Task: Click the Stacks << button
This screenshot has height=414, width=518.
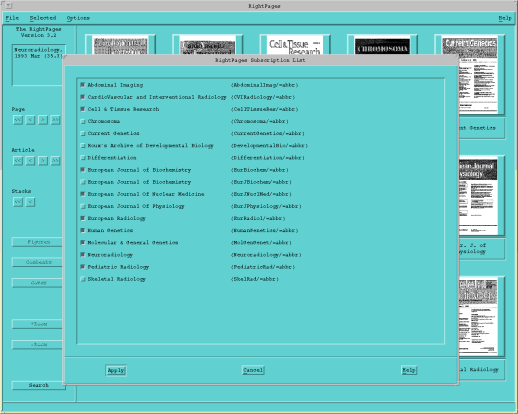Action: pos(18,202)
